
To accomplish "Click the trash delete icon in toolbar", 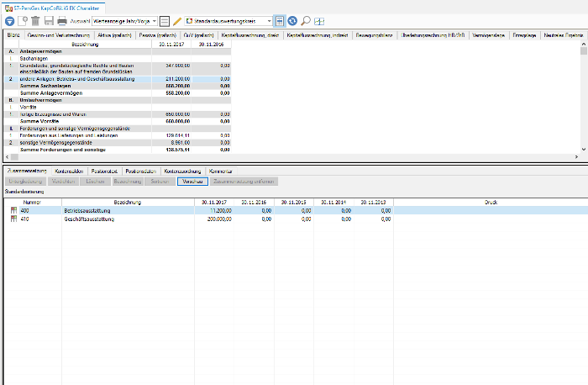I will (x=35, y=21).
